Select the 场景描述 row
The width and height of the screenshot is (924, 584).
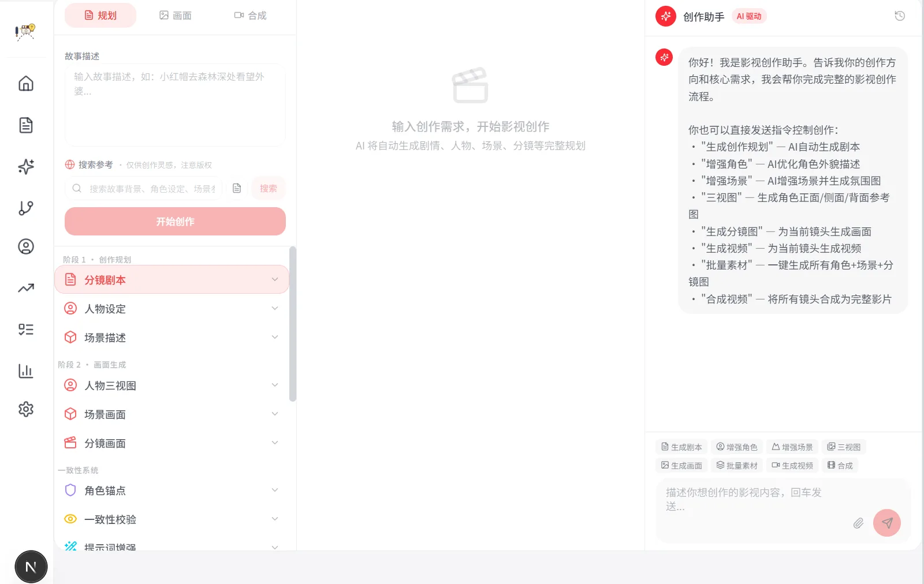click(172, 338)
